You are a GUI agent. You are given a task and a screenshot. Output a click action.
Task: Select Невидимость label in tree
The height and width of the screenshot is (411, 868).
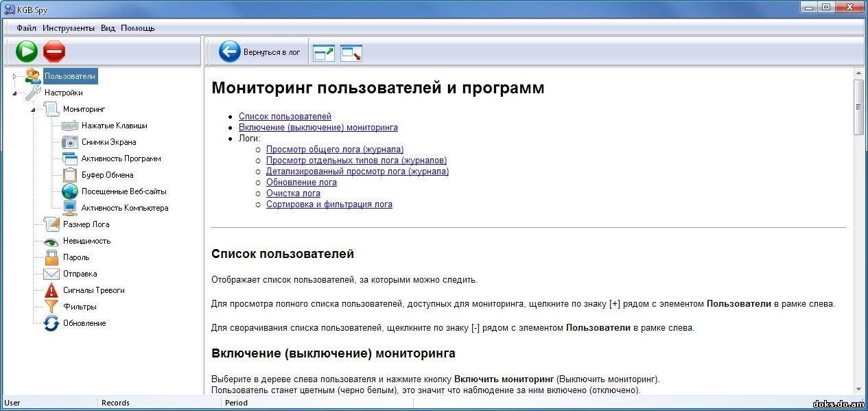coord(87,241)
